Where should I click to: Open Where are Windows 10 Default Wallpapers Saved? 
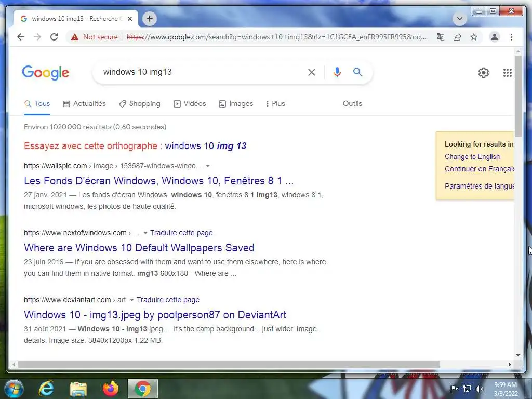(x=139, y=248)
